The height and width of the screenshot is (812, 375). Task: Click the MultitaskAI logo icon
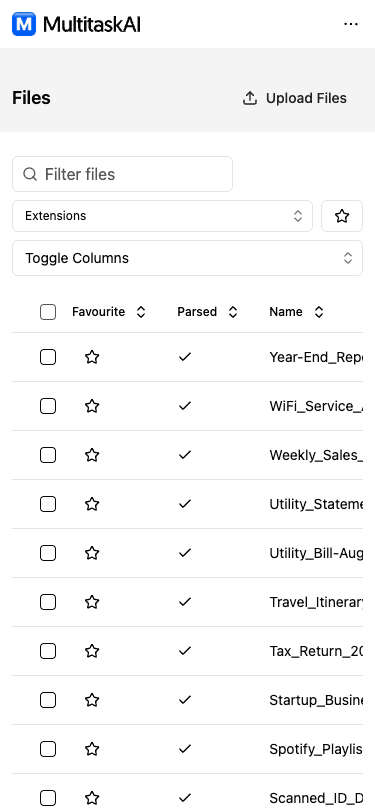pos(24,24)
